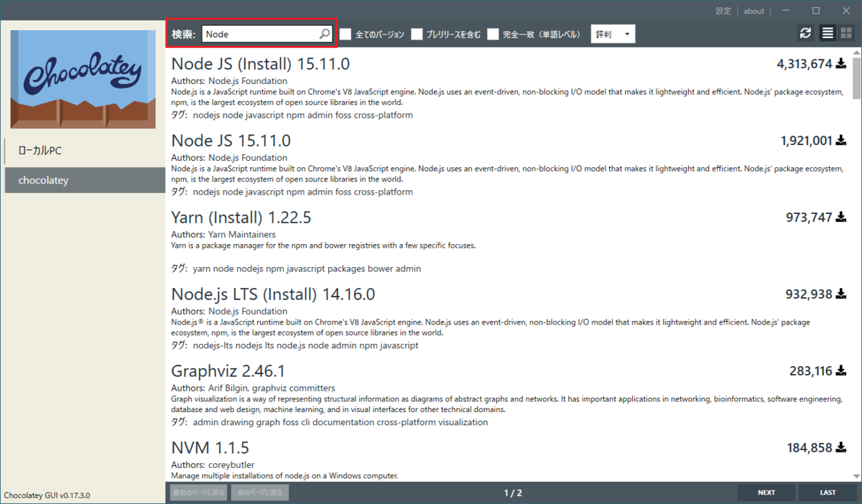
Task: Refresh the package list with the reload icon
Action: (805, 34)
